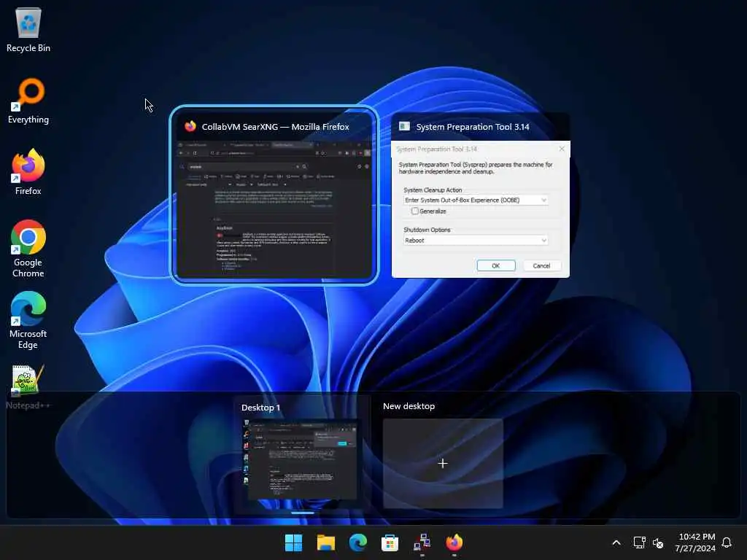Switch to Firefox via taskbar icon
Image resolution: width=747 pixels, height=560 pixels.
[454, 542]
